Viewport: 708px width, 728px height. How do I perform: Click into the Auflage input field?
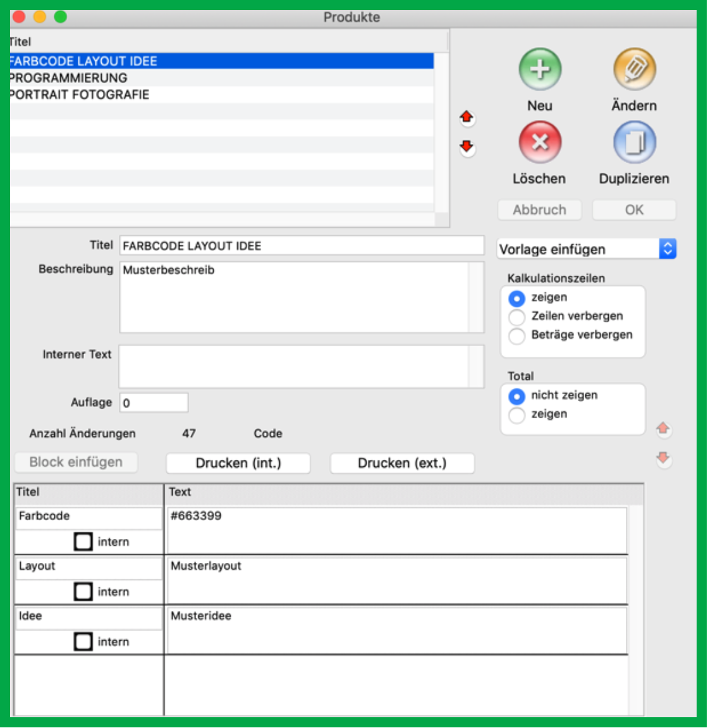tap(154, 403)
